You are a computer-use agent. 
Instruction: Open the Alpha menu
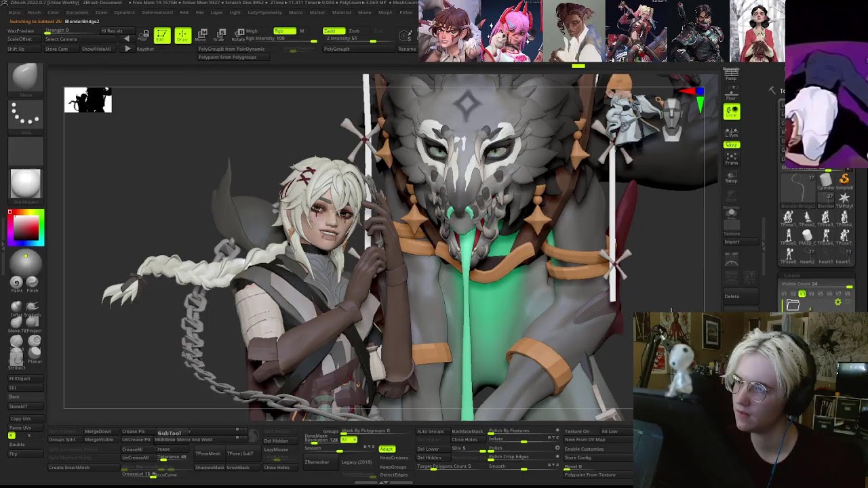tap(14, 12)
